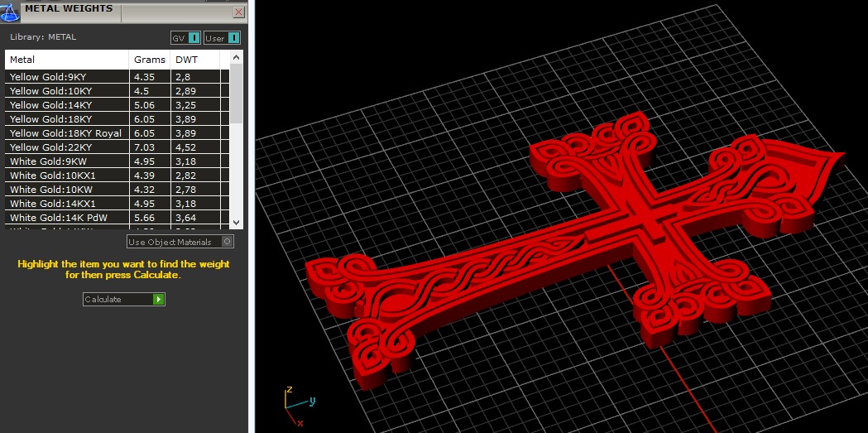Sort by the Grams column header

(150, 60)
